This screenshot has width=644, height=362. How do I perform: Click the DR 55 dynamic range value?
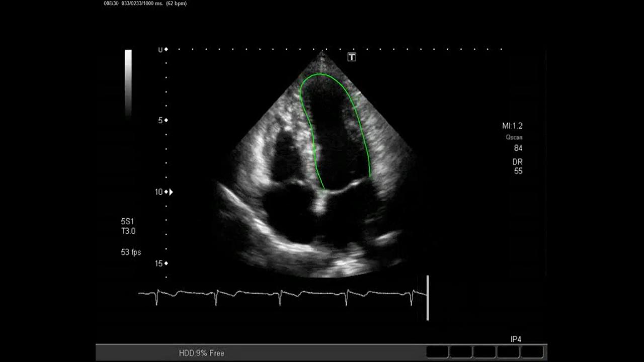(517, 166)
